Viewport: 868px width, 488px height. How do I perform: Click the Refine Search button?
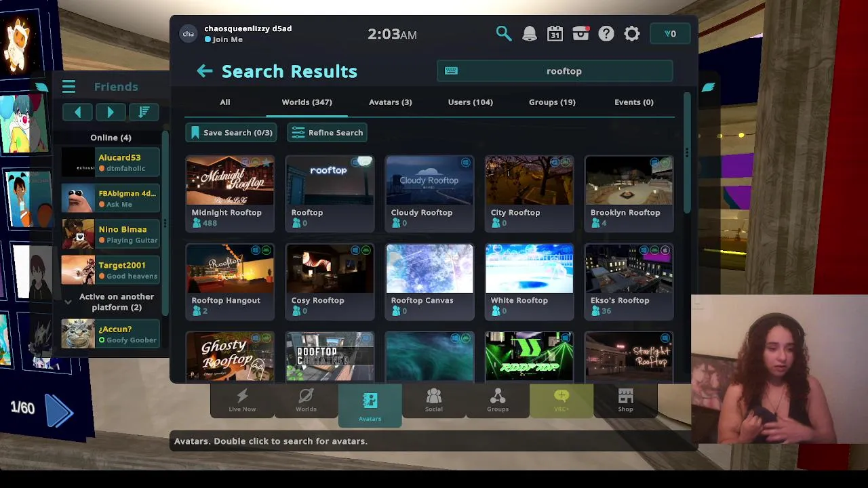click(x=328, y=133)
